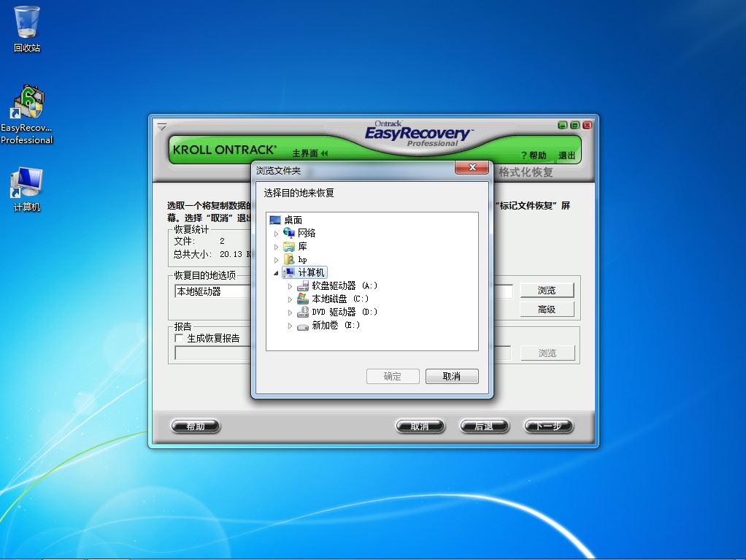746x560 pixels.
Task: Expand the DVD 驱动器 (D:) node
Action: [x=290, y=312]
